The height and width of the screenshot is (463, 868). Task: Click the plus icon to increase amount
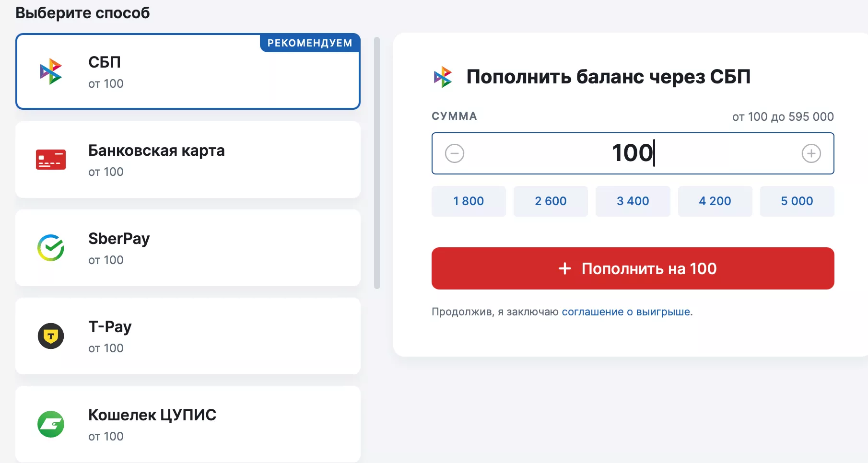(811, 153)
